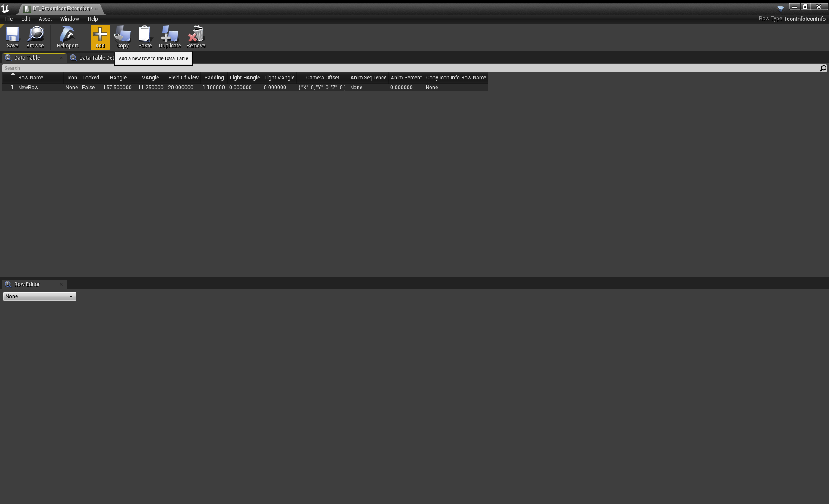This screenshot has width=829, height=504.
Task: Duplicate the selected row via toolbar icon
Action: (170, 37)
